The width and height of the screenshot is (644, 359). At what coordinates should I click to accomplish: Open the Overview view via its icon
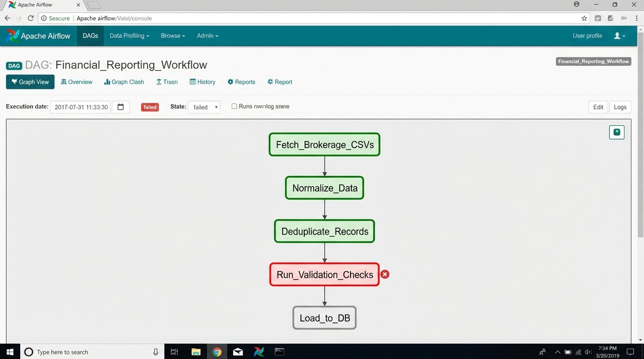point(64,82)
